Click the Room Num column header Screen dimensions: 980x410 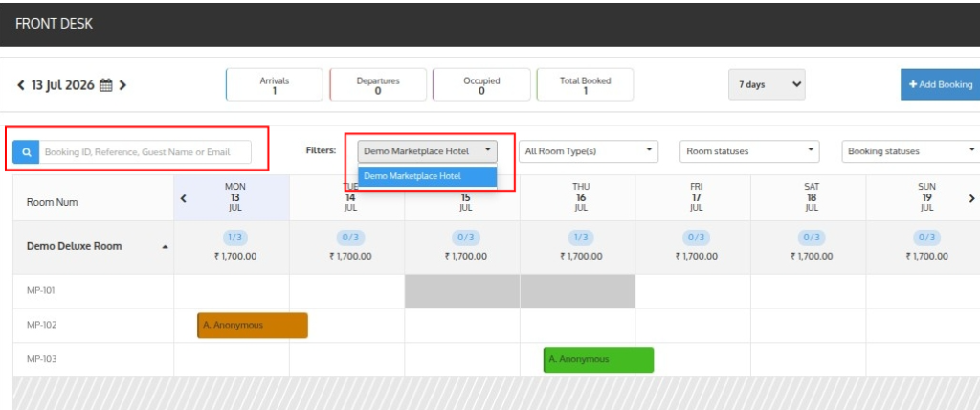tap(53, 203)
